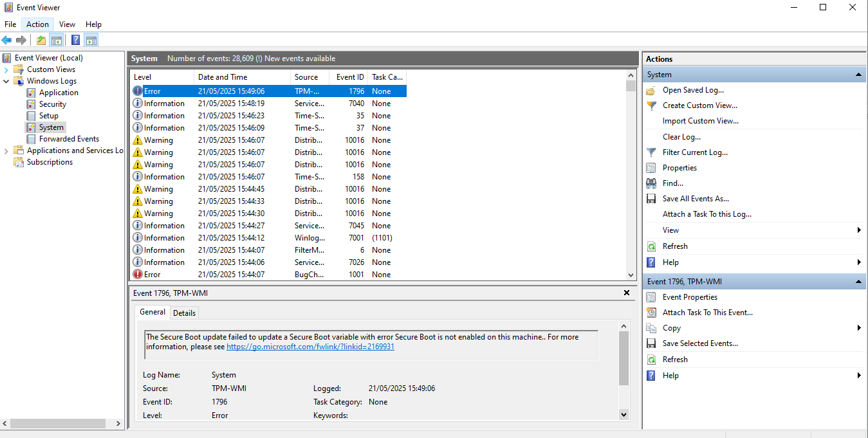Viewport: 868px width, 438px height.
Task: Open the View submenu arrow in Actions
Action: [x=859, y=230]
